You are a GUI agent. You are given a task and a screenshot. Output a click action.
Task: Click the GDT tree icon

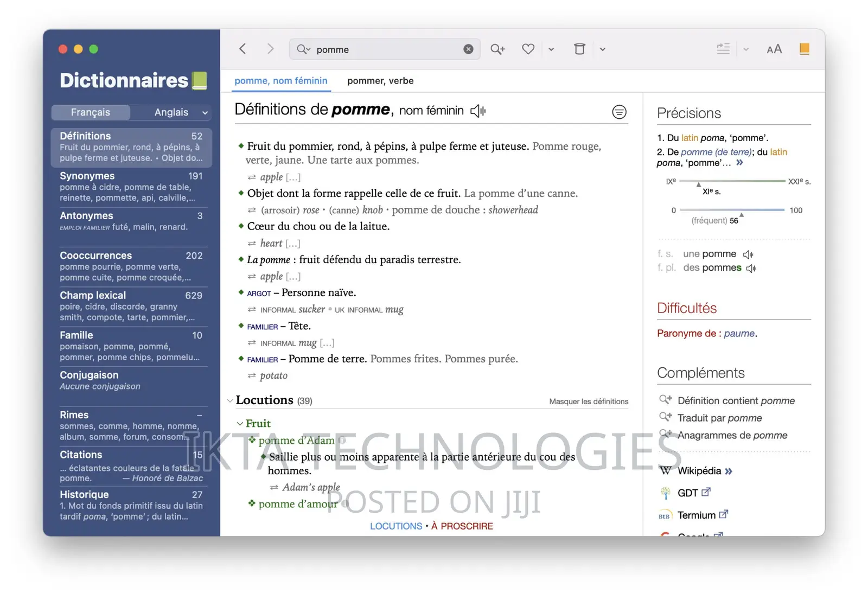[x=665, y=493]
